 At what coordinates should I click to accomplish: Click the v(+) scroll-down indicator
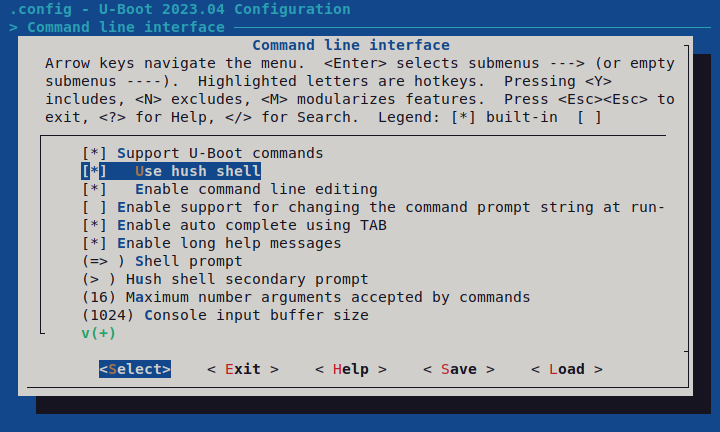99,333
